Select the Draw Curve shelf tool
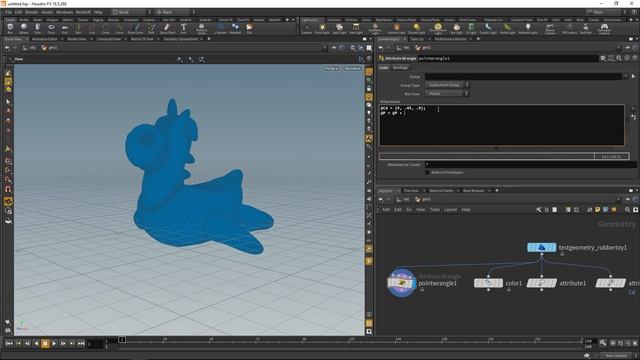 tap(136, 29)
